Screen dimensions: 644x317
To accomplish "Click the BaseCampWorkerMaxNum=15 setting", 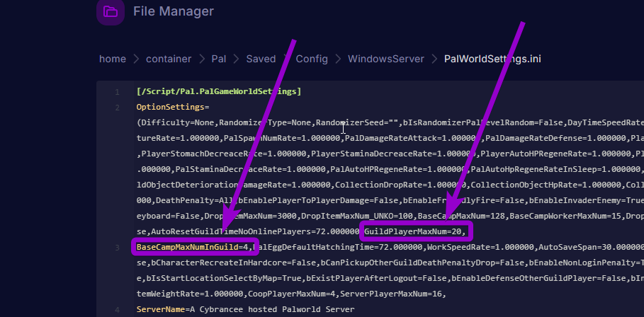I will [565, 216].
